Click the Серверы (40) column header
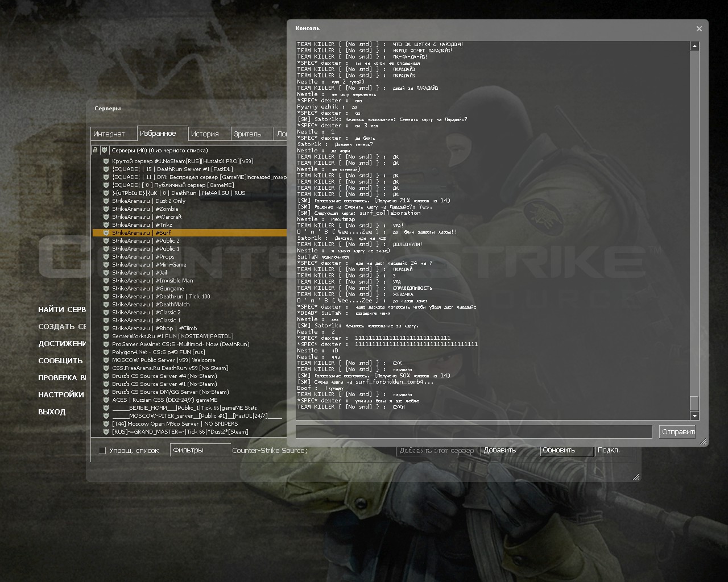This screenshot has width=728, height=582. 198,151
